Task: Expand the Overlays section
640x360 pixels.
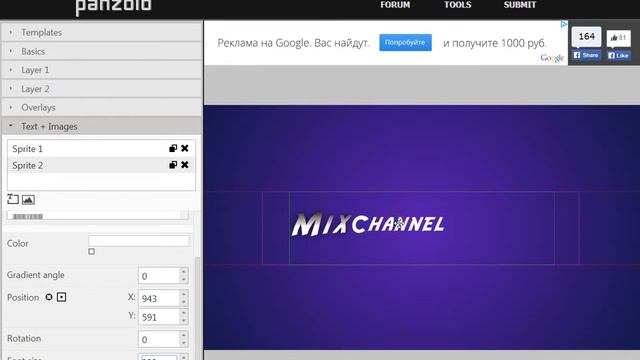Action: point(101,107)
